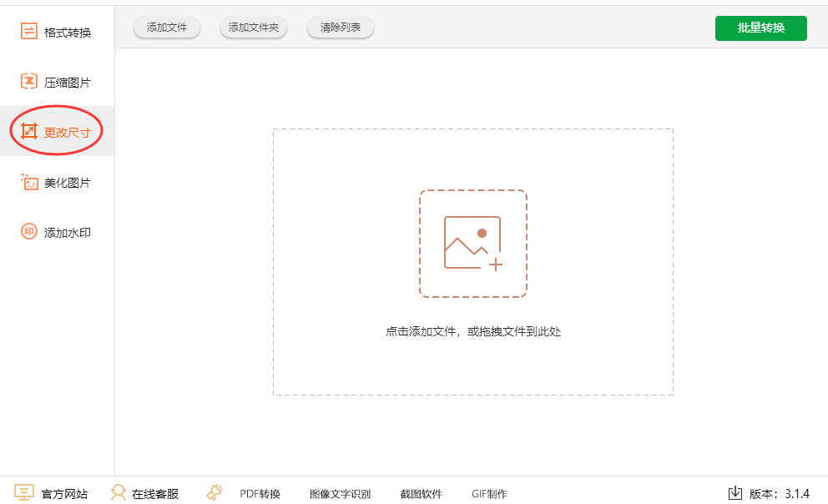
Task: Open the 截图软件 link
Action: coord(421,494)
